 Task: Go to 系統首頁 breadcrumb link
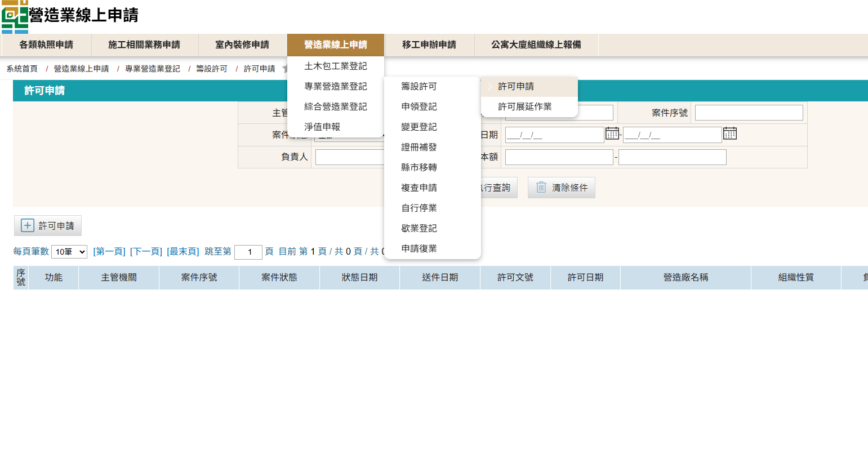(22, 69)
